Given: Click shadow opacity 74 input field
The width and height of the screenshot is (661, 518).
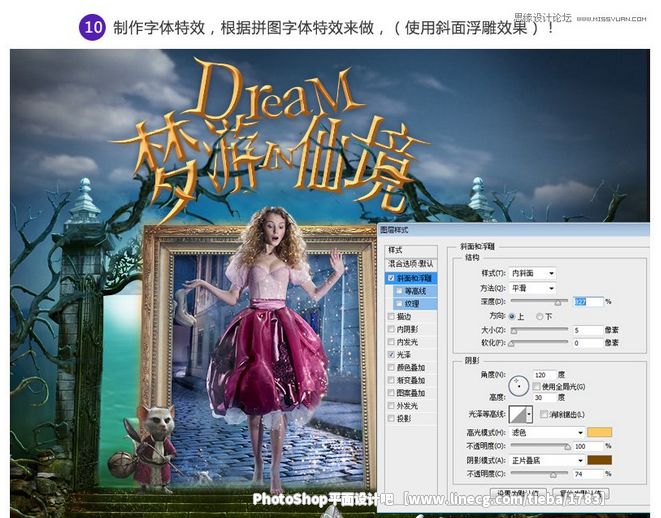Looking at the screenshot, I should coord(588,474).
